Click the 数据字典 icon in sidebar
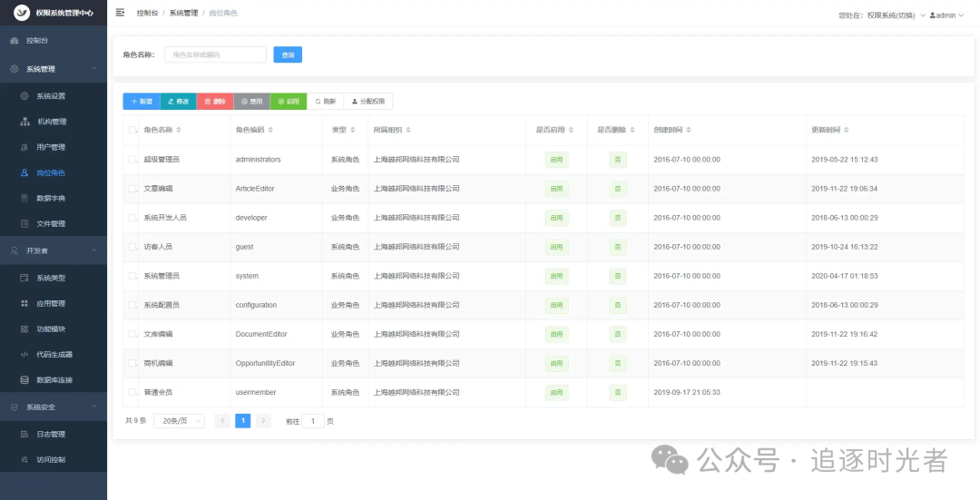The width and height of the screenshot is (980, 500). click(24, 199)
